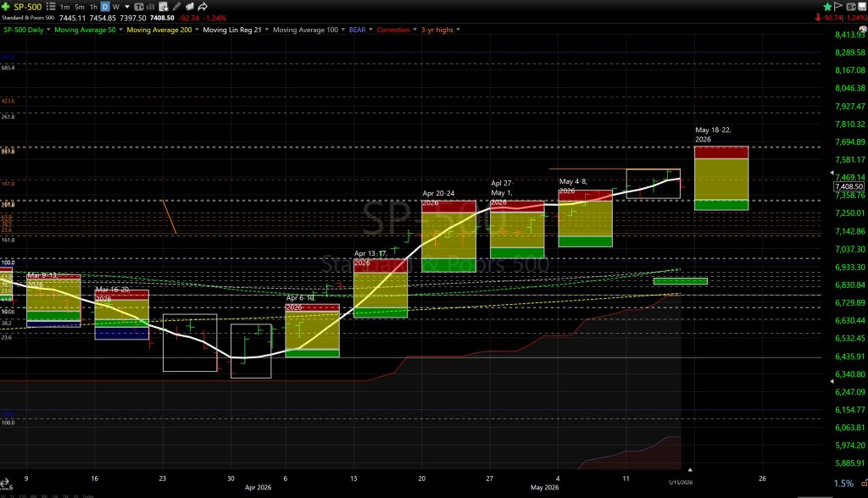
Task: Select the May 4-8, 2026 range label
Action: point(572,186)
